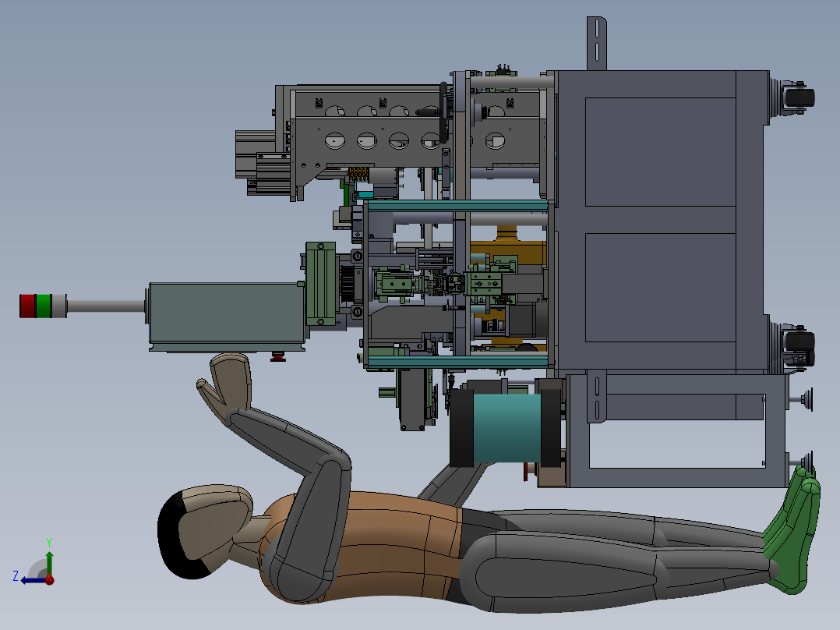Select the lower recessed panel of the gray cabinet

[x=660, y=288]
